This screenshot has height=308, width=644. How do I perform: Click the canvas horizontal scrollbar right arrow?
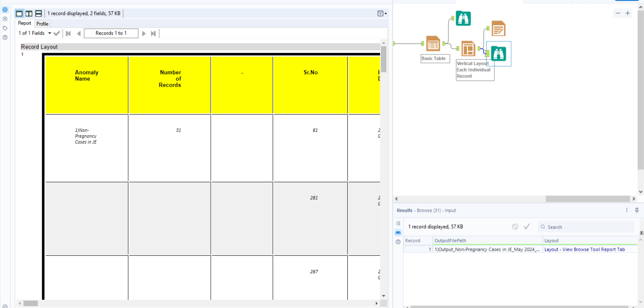[634, 199]
